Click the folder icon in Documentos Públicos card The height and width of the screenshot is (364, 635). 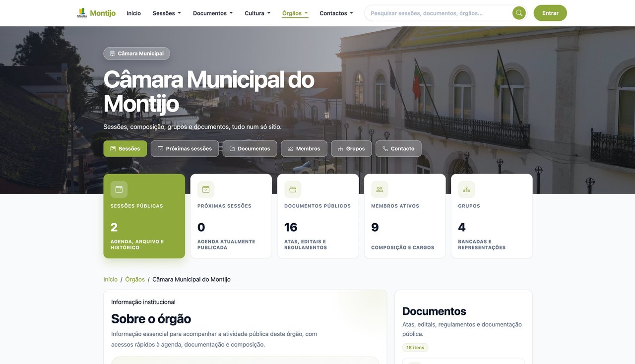click(x=293, y=189)
